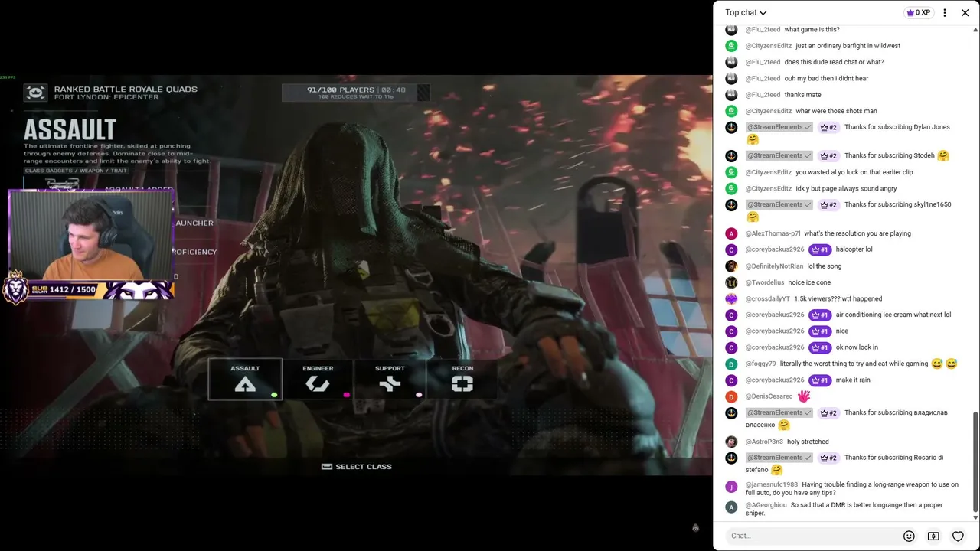Click the @AstroP3n3 username
The image size is (980, 551).
pyautogui.click(x=764, y=442)
